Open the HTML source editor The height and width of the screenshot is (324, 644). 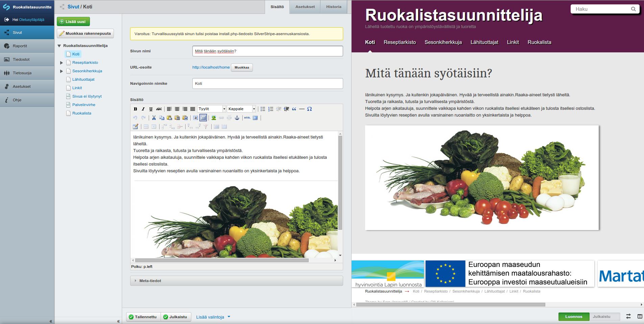[247, 118]
